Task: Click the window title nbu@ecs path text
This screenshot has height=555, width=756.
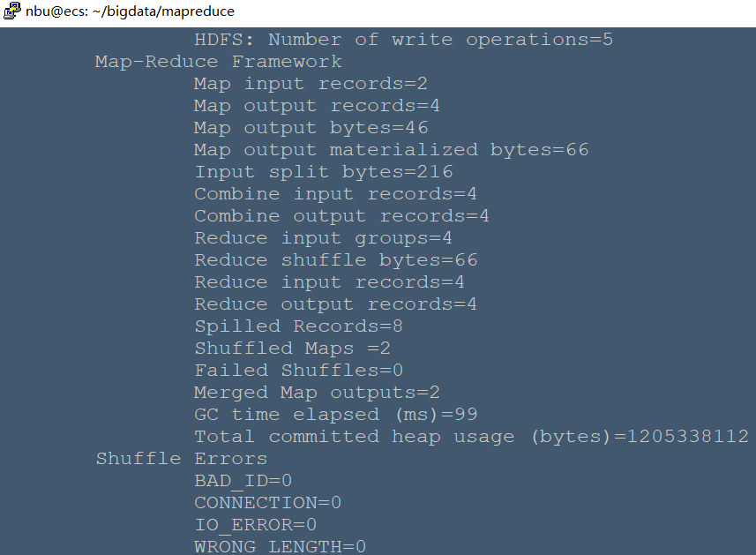Action: pos(130,11)
